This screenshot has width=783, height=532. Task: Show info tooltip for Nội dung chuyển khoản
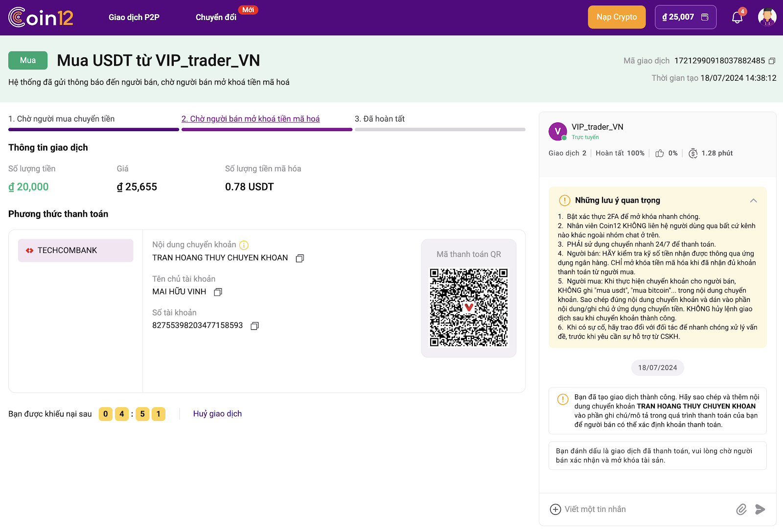click(244, 245)
